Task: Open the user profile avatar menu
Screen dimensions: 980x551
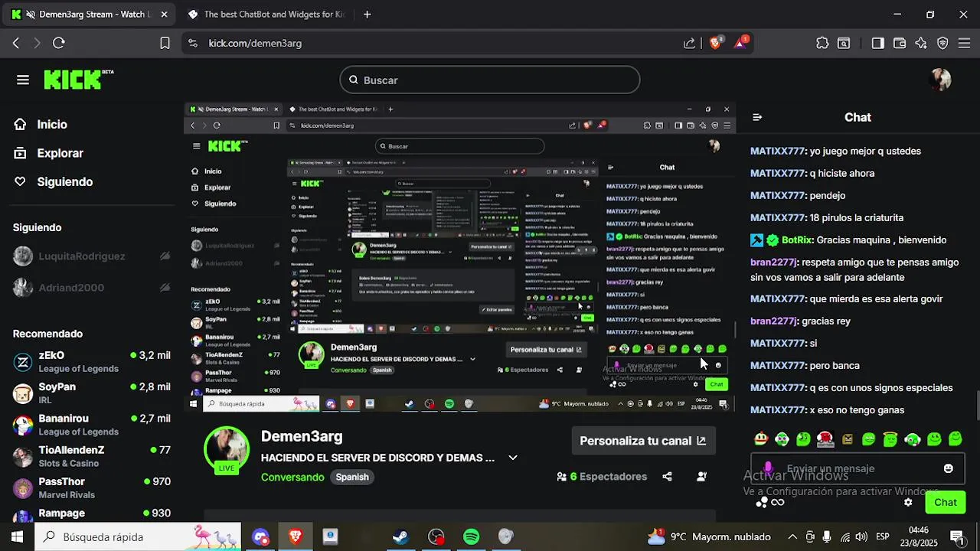Action: 940,80
